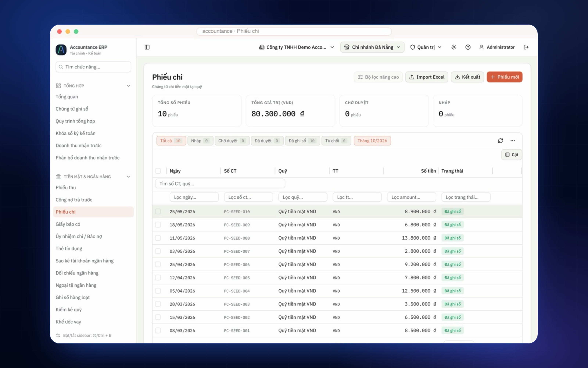This screenshot has width=588, height=368.
Task: Click the Tháng 10/2026 period chip
Action: click(x=372, y=141)
